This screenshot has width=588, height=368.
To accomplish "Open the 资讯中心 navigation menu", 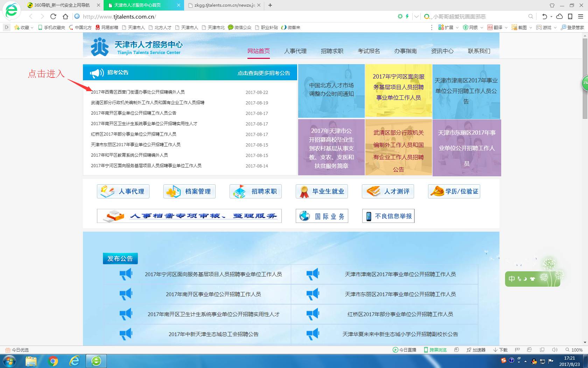I will [442, 51].
